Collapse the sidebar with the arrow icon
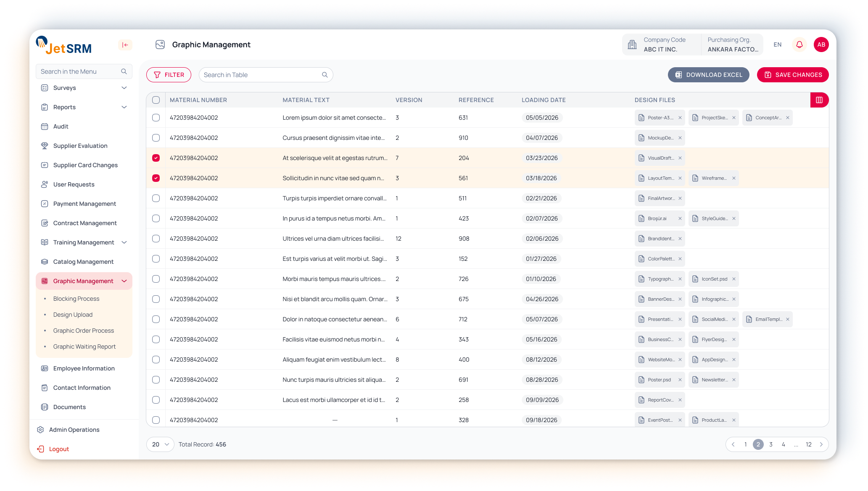868x491 pixels. [x=125, y=45]
